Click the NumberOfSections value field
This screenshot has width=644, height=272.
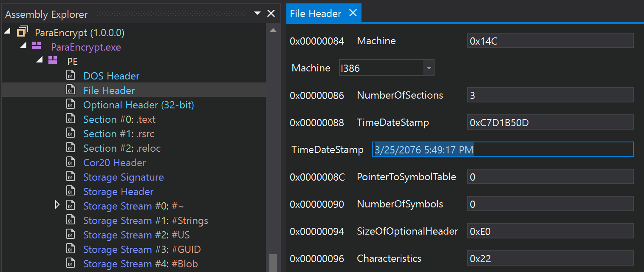pos(550,95)
